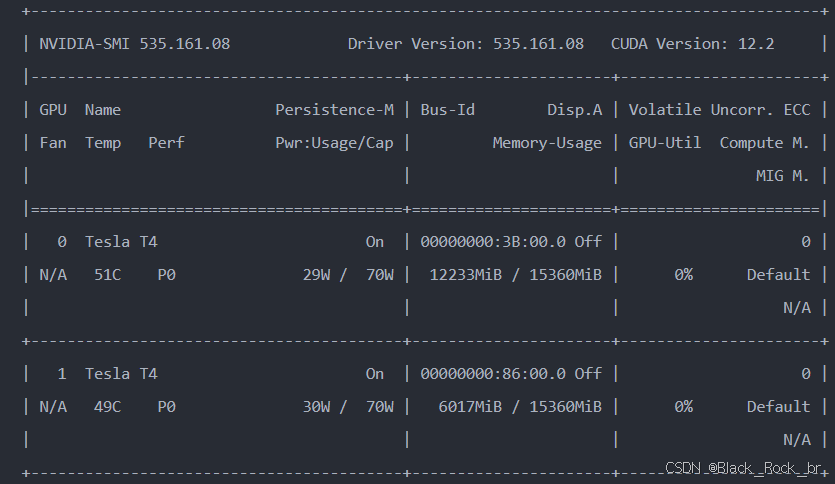Viewport: 835px width, 484px height.
Task: Click the 70W power cap of GPU 0
Action: pyautogui.click(x=380, y=275)
